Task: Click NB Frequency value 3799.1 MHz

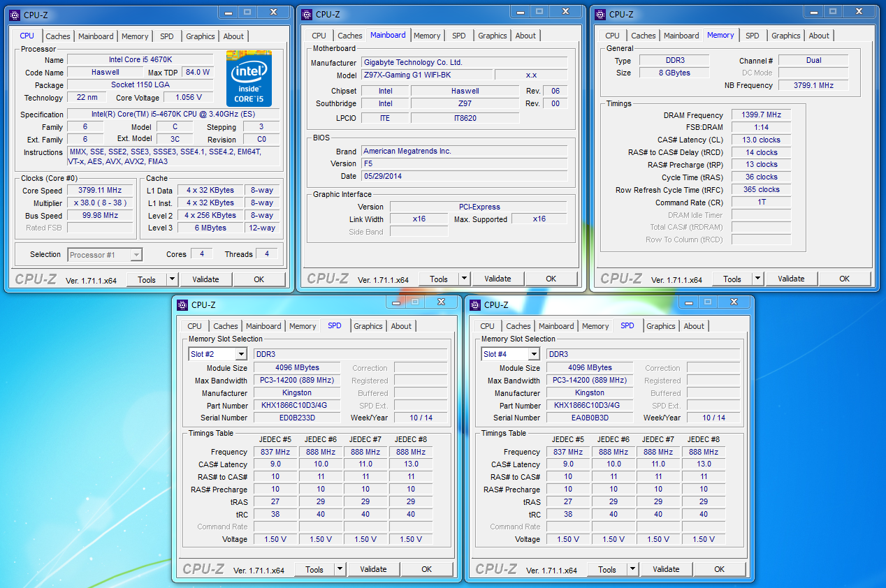Action: click(x=813, y=85)
